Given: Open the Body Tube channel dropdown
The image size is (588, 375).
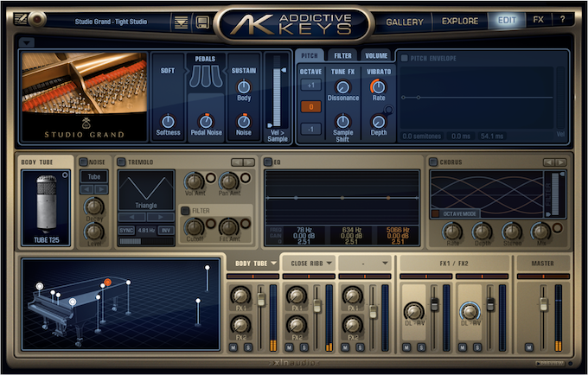Looking at the screenshot, I should pyautogui.click(x=273, y=264).
